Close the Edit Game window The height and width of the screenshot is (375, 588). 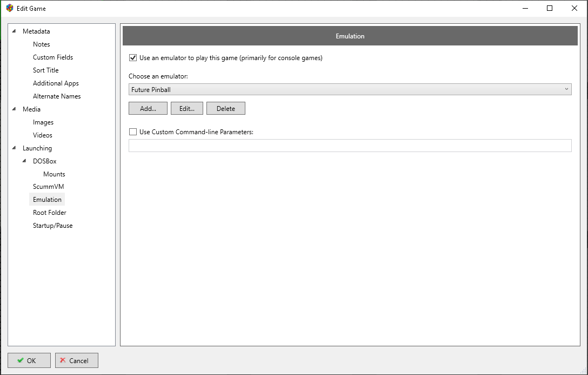coord(574,8)
